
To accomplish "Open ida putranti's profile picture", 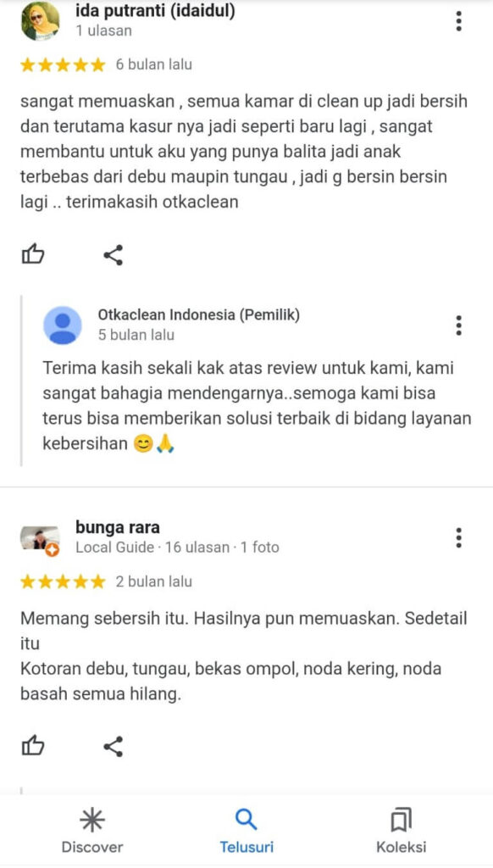I will pos(40,21).
